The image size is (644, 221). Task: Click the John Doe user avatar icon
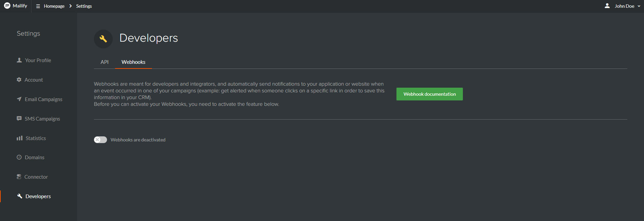tap(607, 6)
